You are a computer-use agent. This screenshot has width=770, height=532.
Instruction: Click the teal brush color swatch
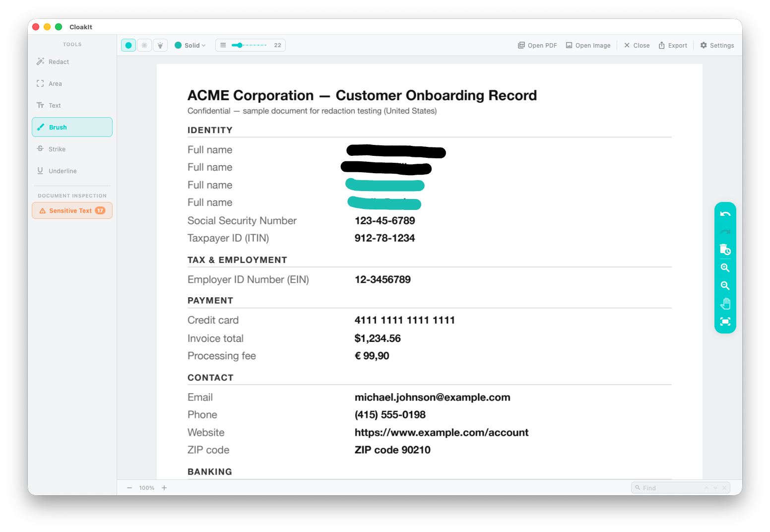tap(178, 45)
